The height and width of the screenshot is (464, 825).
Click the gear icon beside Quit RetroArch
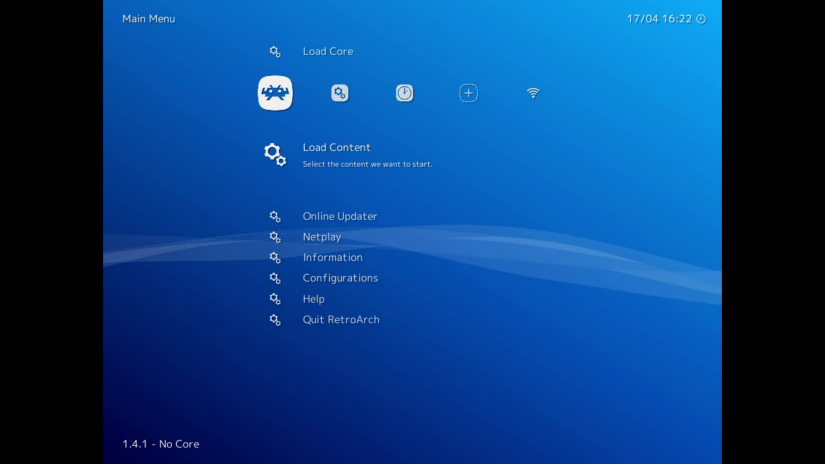[275, 320]
